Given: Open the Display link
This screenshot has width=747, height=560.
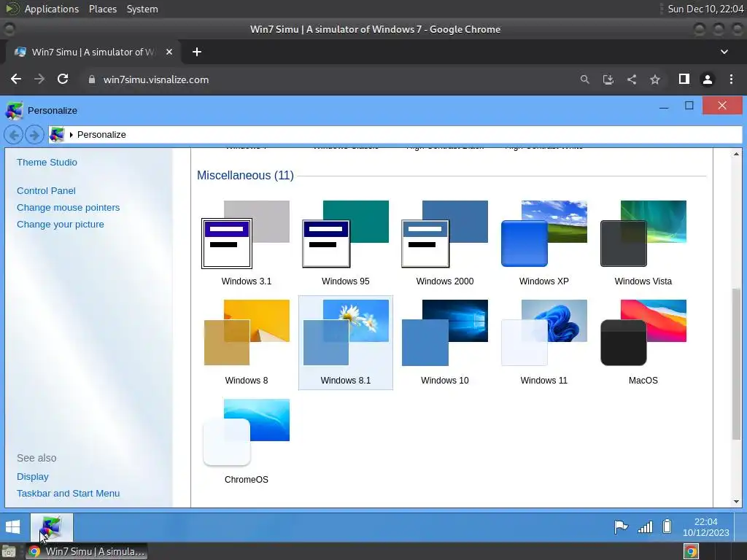Looking at the screenshot, I should [x=32, y=477].
